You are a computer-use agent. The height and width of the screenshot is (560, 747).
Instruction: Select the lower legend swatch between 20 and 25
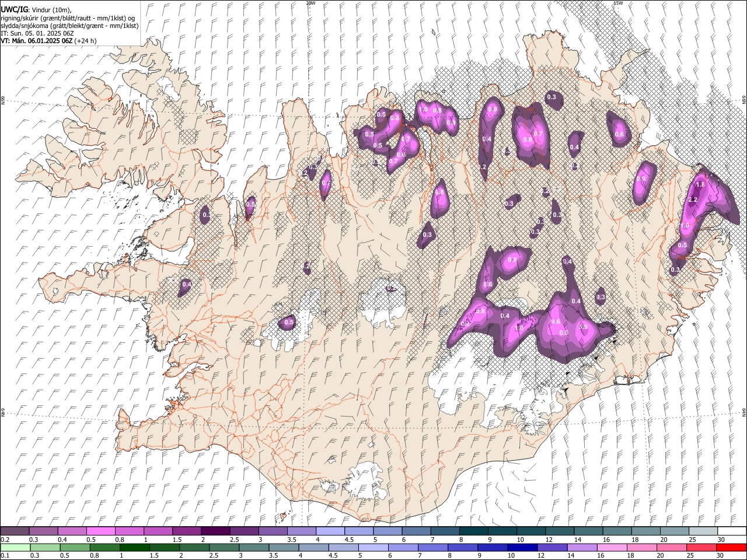coord(671,547)
